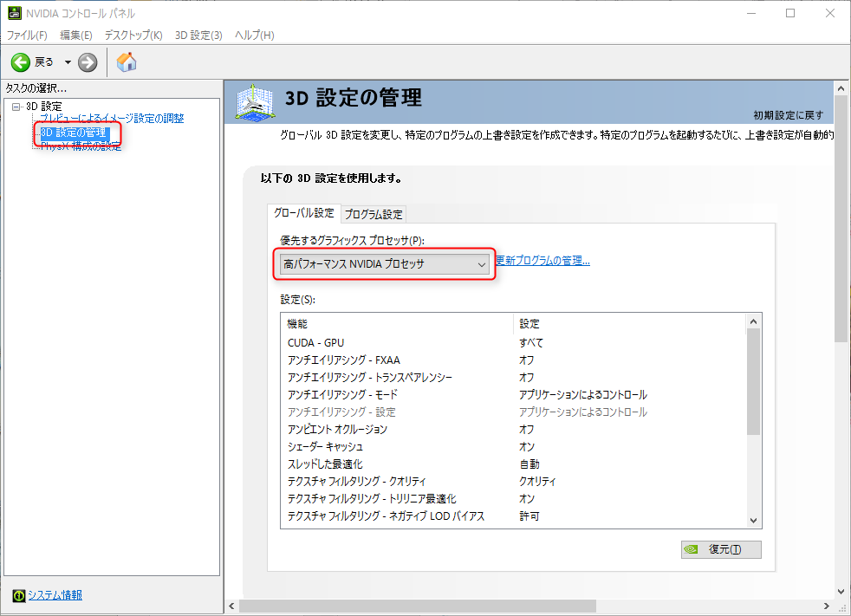851x616 pixels.
Task: Maximize the NVIDIA コントロール パネル window
Action: [790, 13]
